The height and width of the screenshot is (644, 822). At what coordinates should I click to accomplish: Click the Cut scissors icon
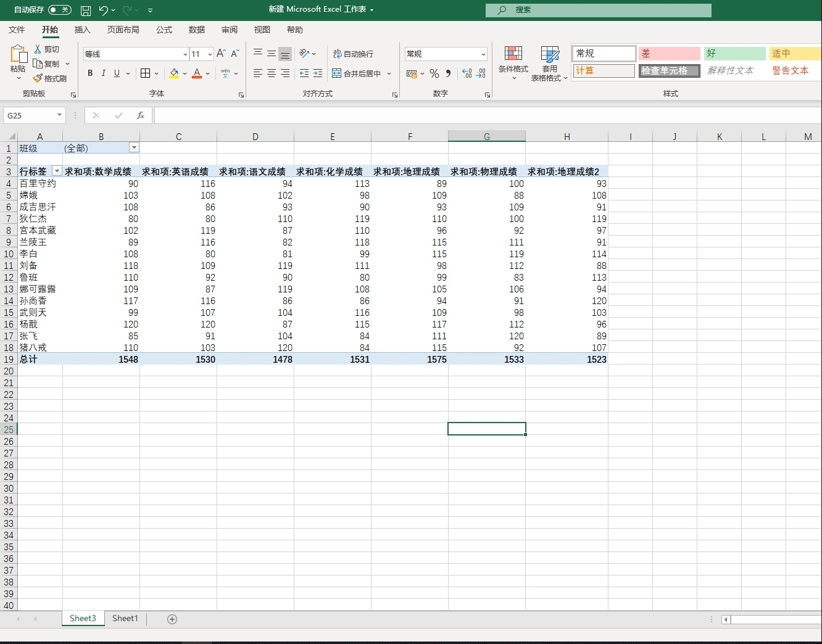tap(38, 49)
